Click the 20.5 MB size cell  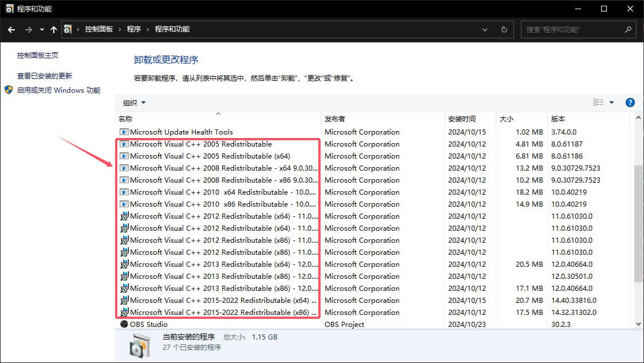click(x=530, y=264)
